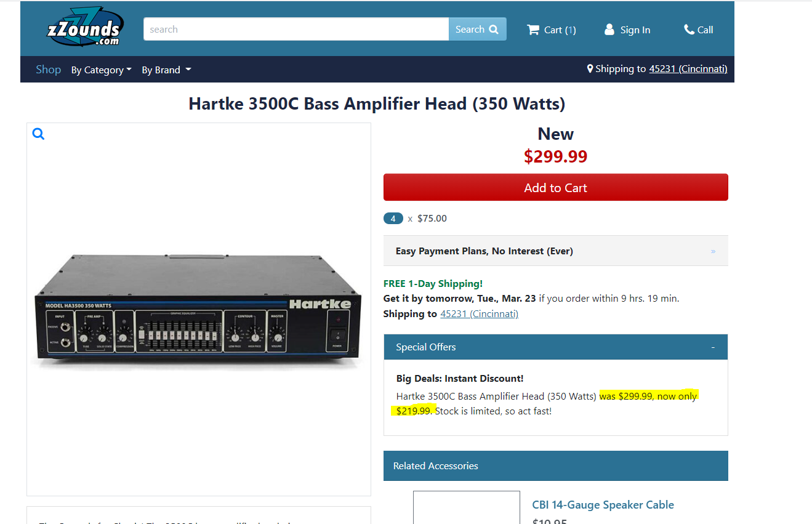812x524 pixels.
Task: Click the FREE 1-Day Shipping! text
Action: [433, 284]
